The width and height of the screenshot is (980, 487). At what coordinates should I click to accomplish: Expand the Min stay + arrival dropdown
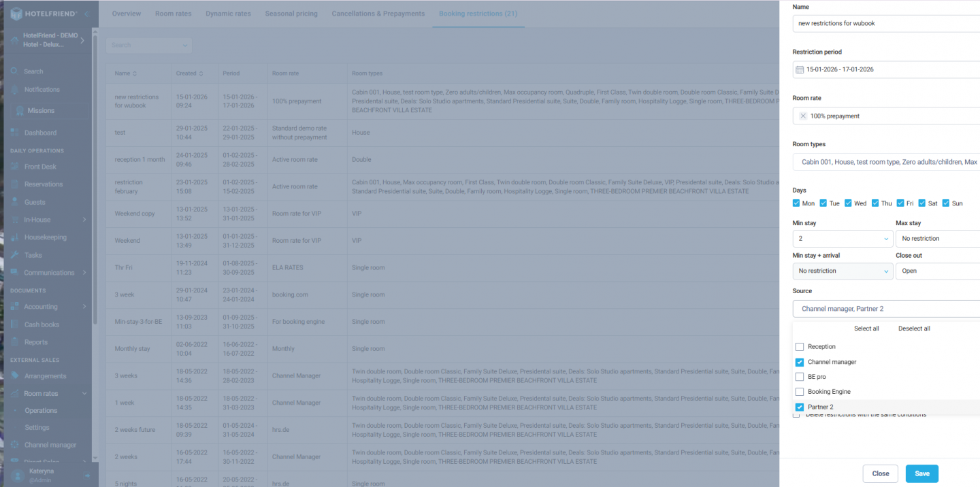pyautogui.click(x=843, y=271)
